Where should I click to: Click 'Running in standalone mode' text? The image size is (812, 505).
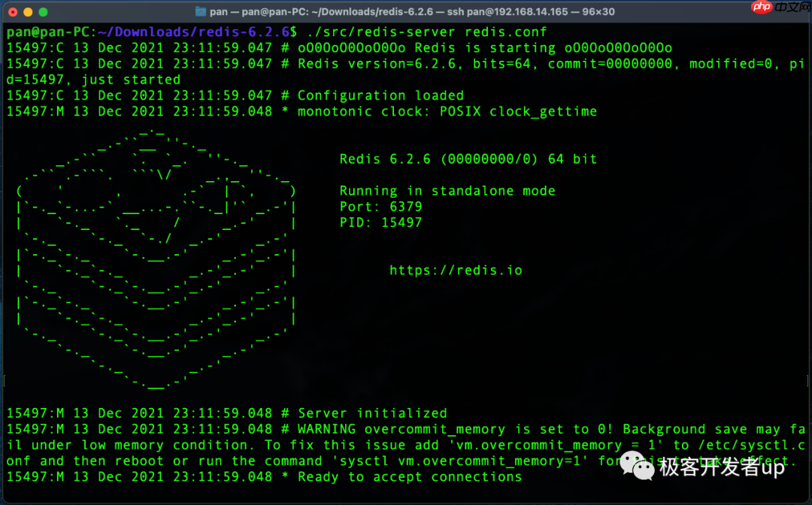point(447,191)
